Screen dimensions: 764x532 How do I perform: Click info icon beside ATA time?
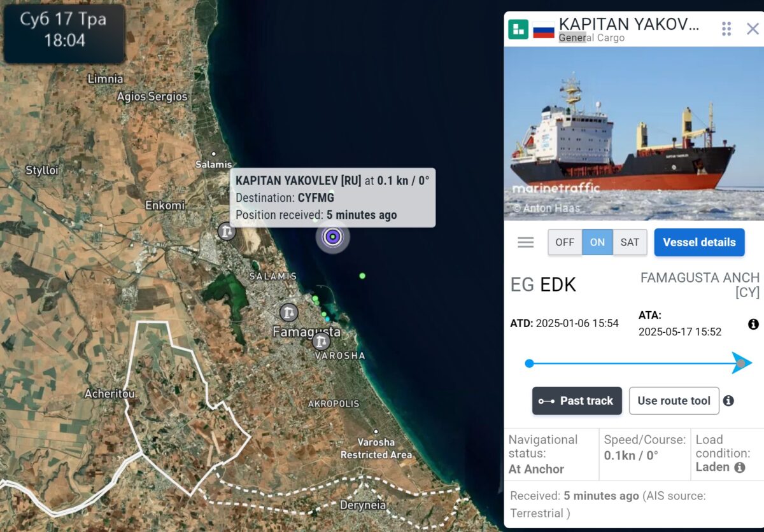coord(753,325)
